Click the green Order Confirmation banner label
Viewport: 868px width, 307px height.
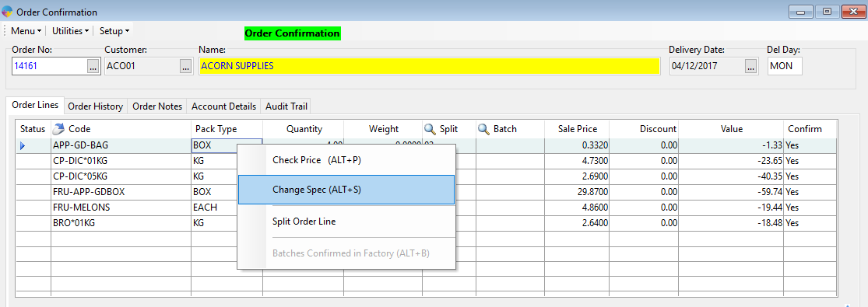292,33
